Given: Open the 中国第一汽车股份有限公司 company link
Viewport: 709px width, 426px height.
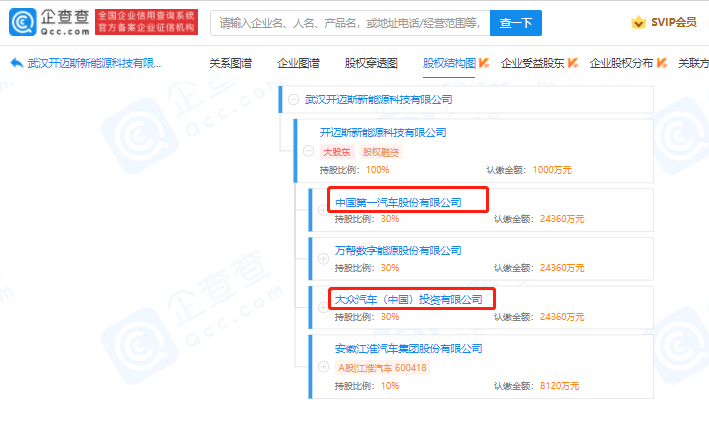Looking at the screenshot, I should (398, 202).
